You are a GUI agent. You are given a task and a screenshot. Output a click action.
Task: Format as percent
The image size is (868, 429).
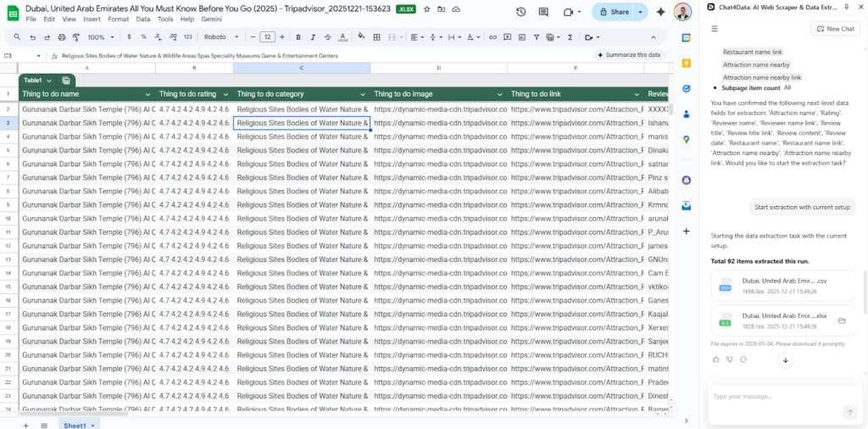tap(143, 37)
